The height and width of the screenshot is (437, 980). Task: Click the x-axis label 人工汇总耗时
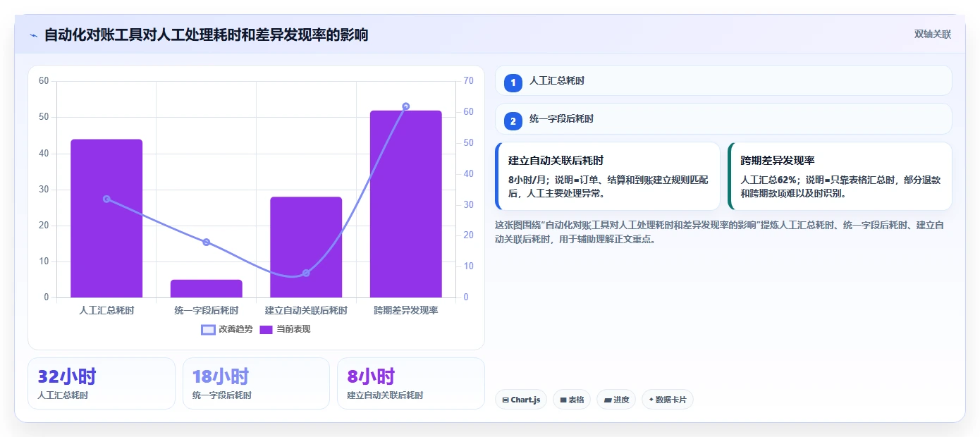coord(106,310)
